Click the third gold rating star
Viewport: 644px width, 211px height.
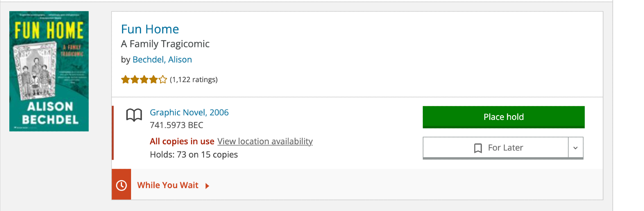point(144,80)
